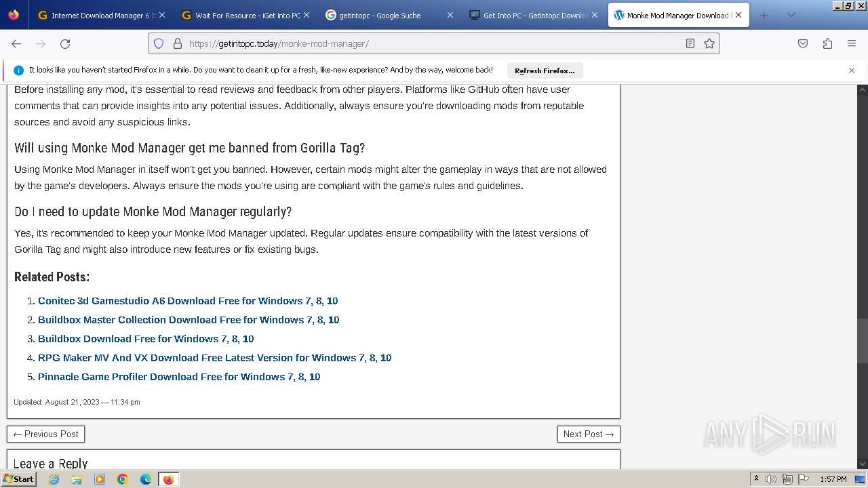Click the taskbar clock 1:57 PM
Screen dimensions: 868x488
point(833,479)
